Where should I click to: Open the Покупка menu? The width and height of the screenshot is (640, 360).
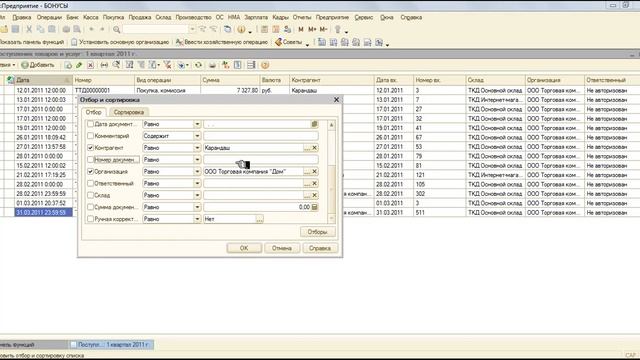(x=113, y=18)
